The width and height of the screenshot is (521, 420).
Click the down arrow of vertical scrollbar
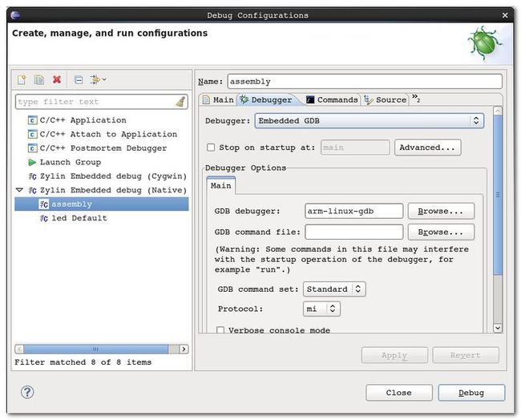(498, 328)
